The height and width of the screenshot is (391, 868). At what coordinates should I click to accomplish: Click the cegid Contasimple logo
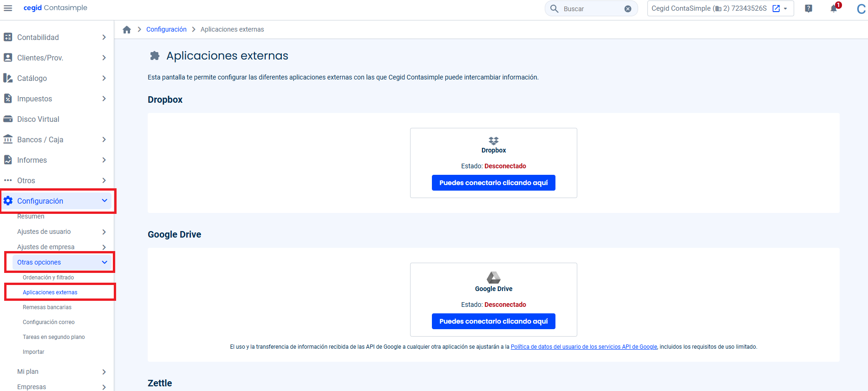coord(55,8)
